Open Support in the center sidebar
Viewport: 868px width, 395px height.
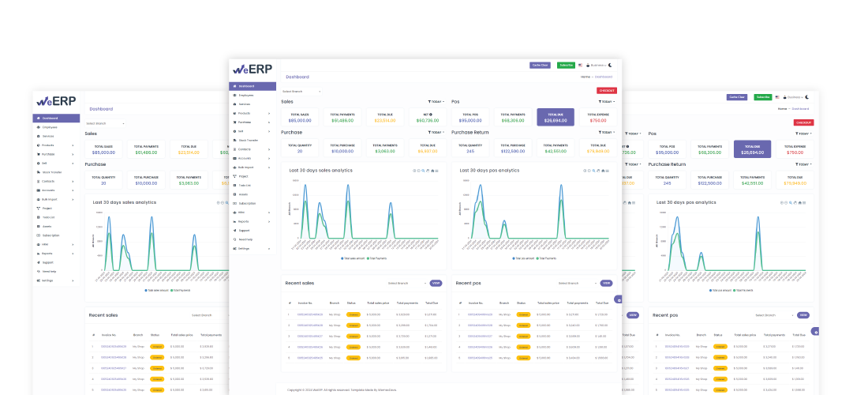(244, 230)
